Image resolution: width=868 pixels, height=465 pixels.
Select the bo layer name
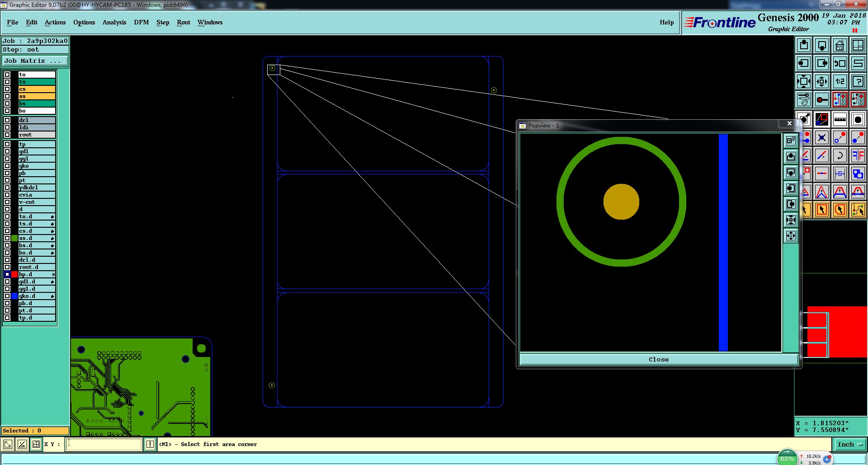(37, 111)
